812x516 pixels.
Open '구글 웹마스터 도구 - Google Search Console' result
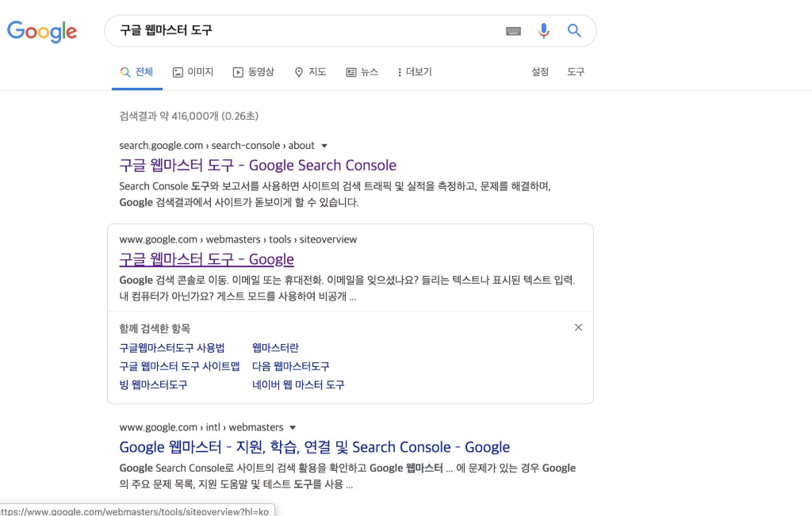point(258,165)
